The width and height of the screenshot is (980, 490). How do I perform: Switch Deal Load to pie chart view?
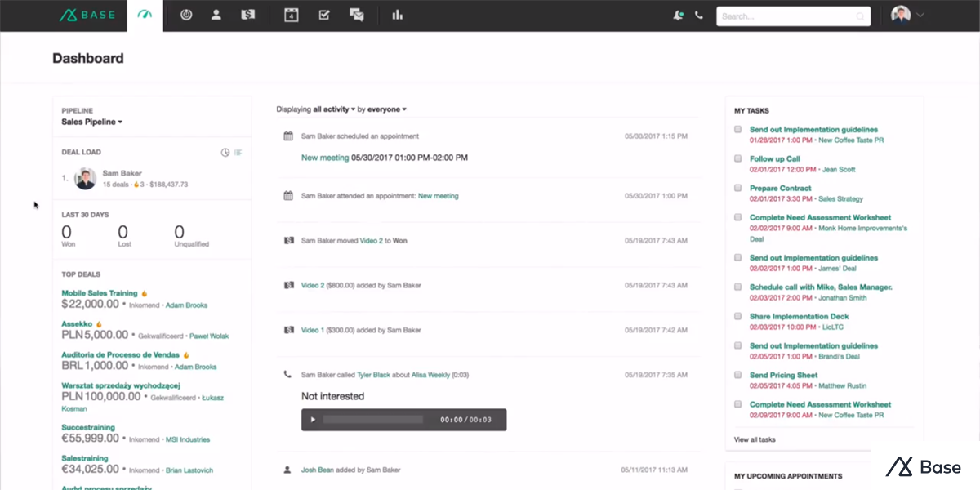(x=225, y=152)
